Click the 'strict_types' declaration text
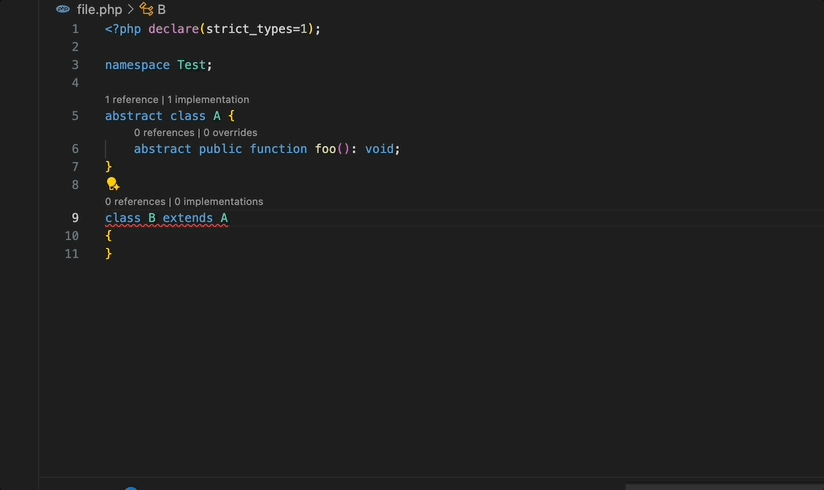824x490 pixels. pos(249,29)
